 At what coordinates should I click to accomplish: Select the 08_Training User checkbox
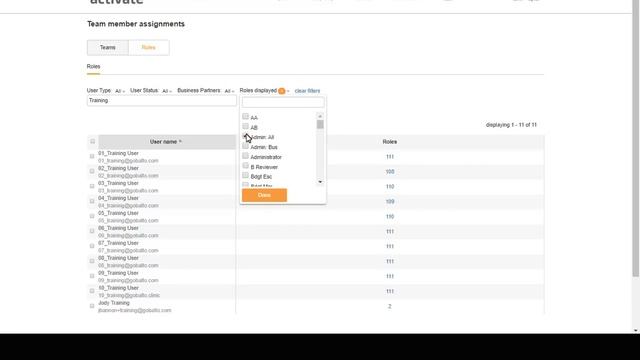[x=92, y=261]
